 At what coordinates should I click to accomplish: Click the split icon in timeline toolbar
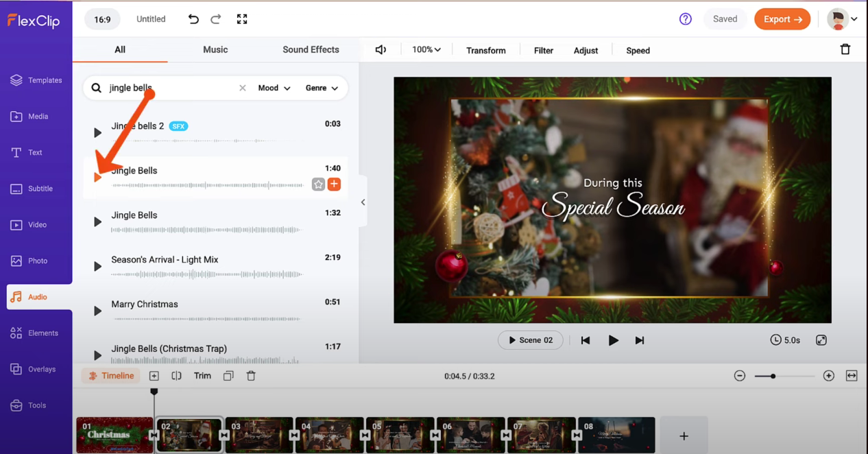click(x=176, y=376)
